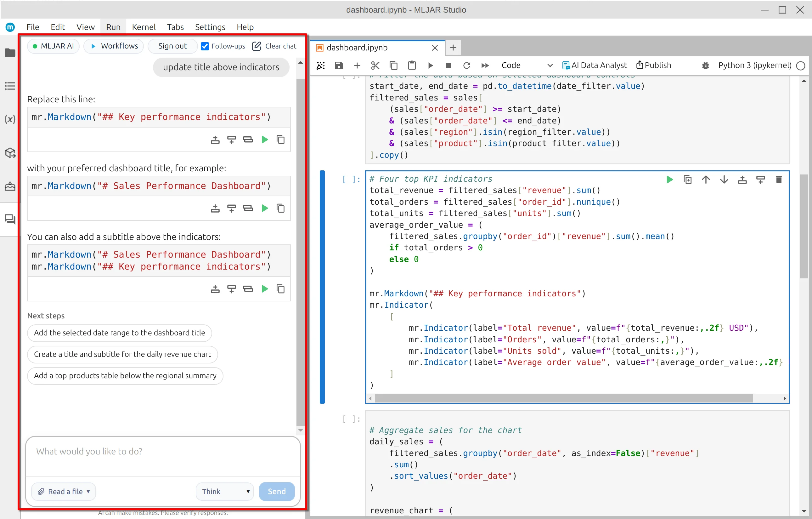Viewport: 812px width, 519px height.
Task: Copy the selected cell from notebook toolbar
Action: point(393,66)
